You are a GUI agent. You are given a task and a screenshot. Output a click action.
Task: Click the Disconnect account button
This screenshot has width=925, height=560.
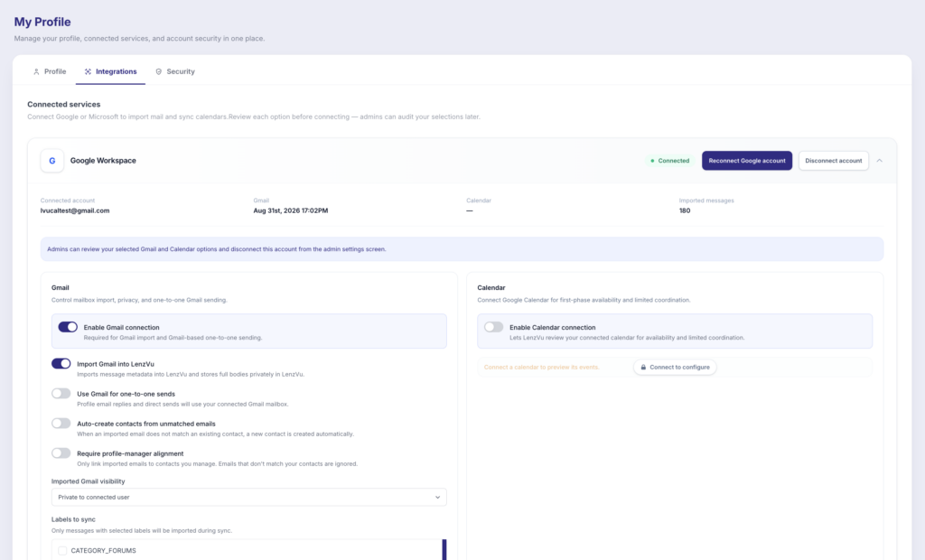(834, 161)
